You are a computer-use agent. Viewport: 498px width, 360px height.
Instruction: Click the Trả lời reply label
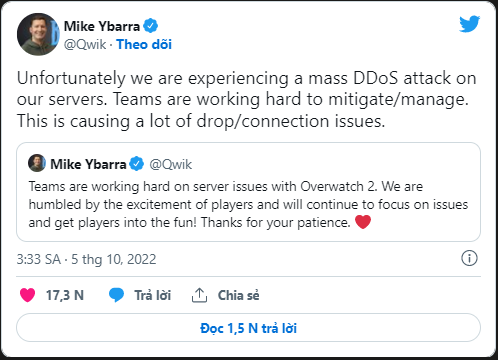[153, 295]
